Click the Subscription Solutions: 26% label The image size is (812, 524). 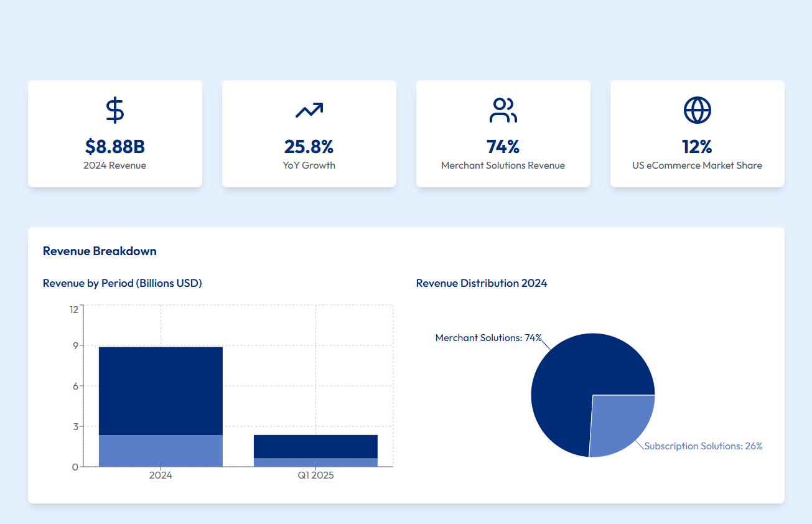(x=703, y=446)
